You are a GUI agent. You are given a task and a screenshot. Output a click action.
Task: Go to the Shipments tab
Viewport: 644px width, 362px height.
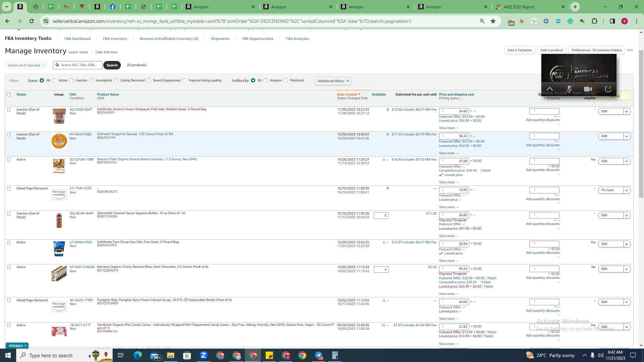pyautogui.click(x=220, y=39)
